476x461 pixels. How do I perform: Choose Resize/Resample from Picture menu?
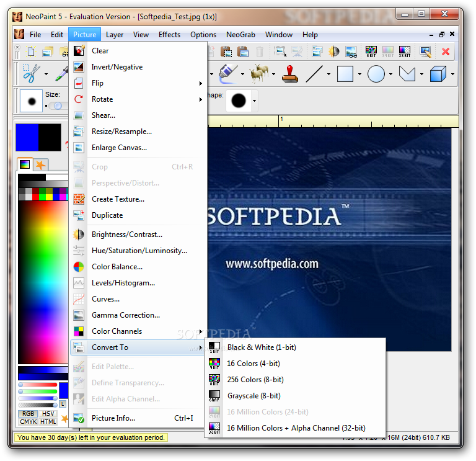coord(139,132)
